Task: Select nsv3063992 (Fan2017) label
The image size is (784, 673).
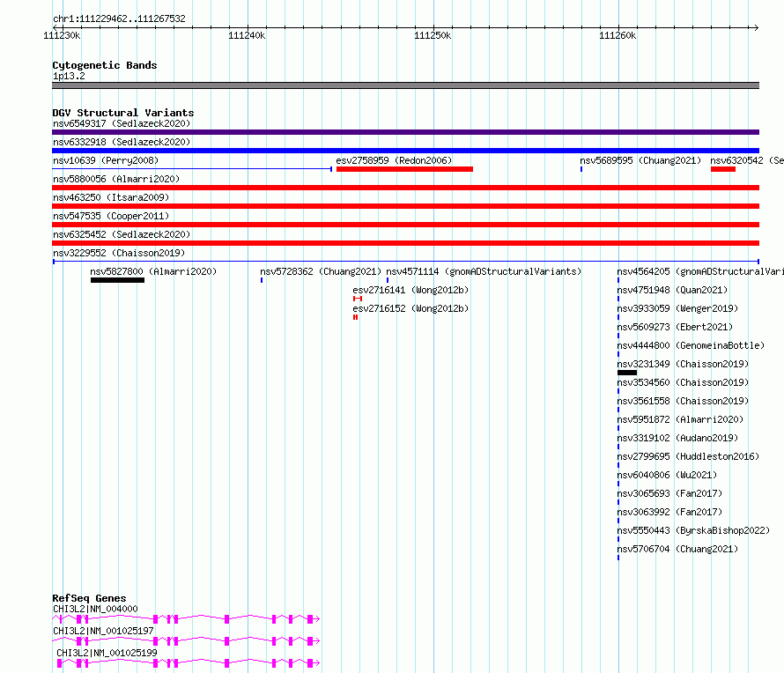Action: [x=669, y=512]
